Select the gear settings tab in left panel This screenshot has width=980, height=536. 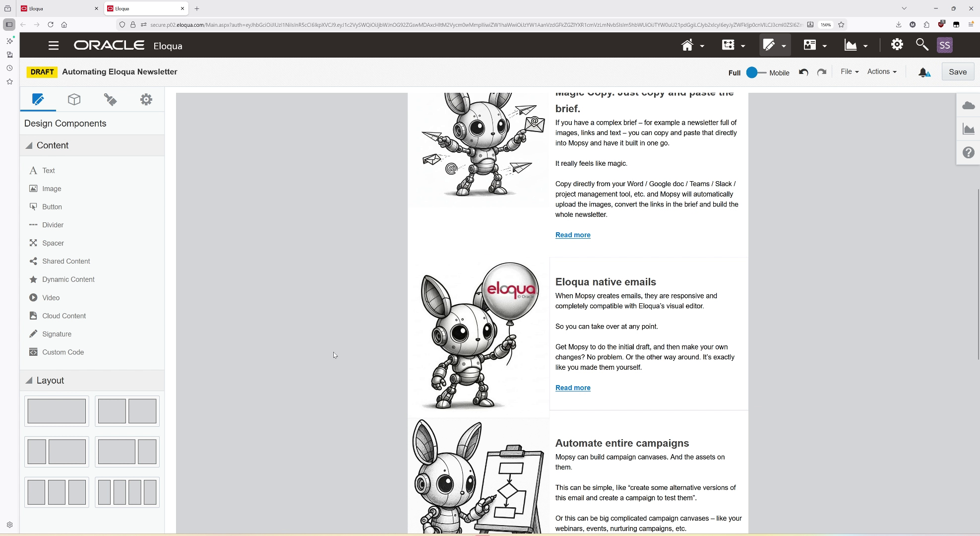(x=146, y=99)
